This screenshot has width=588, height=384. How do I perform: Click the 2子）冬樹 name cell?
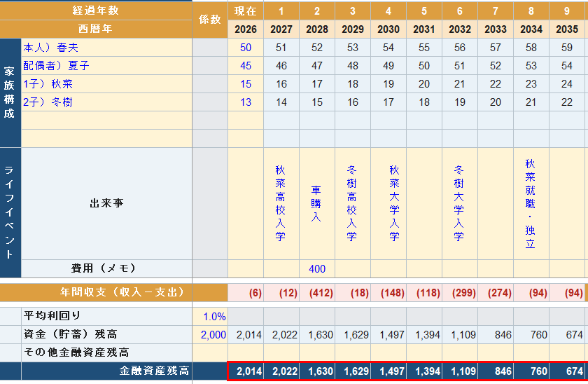point(106,102)
